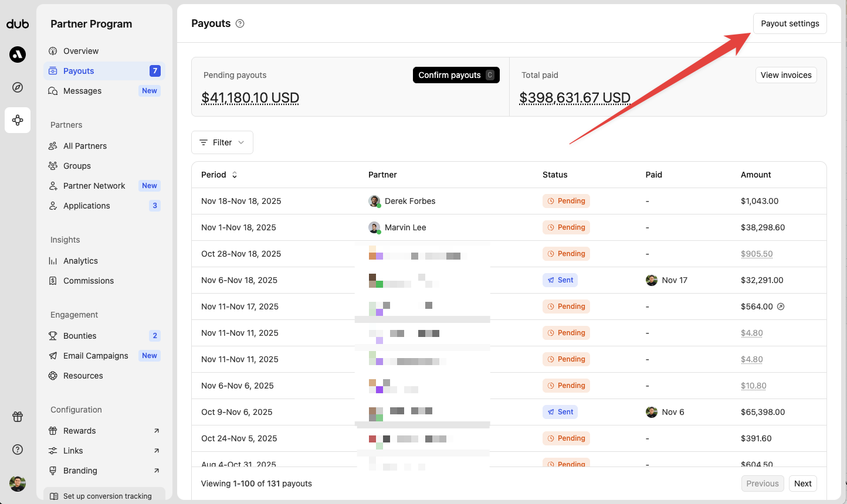Open the compass icon in the left rail

click(17, 87)
